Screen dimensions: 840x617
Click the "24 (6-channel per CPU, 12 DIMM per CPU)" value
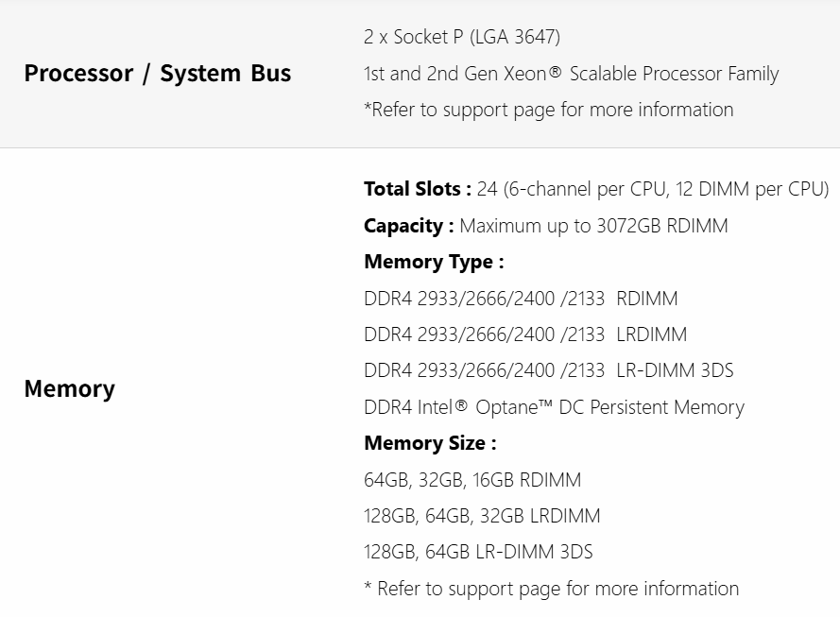pyautogui.click(x=653, y=189)
